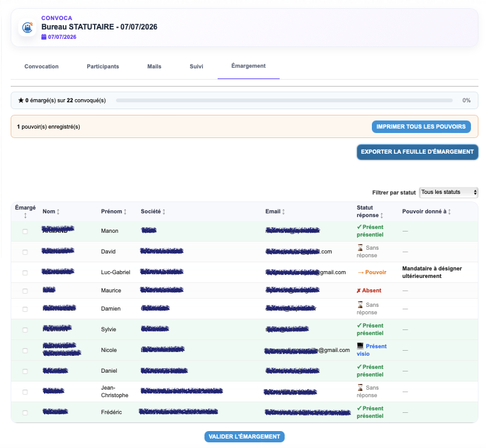
Task: Click Exporter la feuille d'émargement
Action: tap(417, 152)
